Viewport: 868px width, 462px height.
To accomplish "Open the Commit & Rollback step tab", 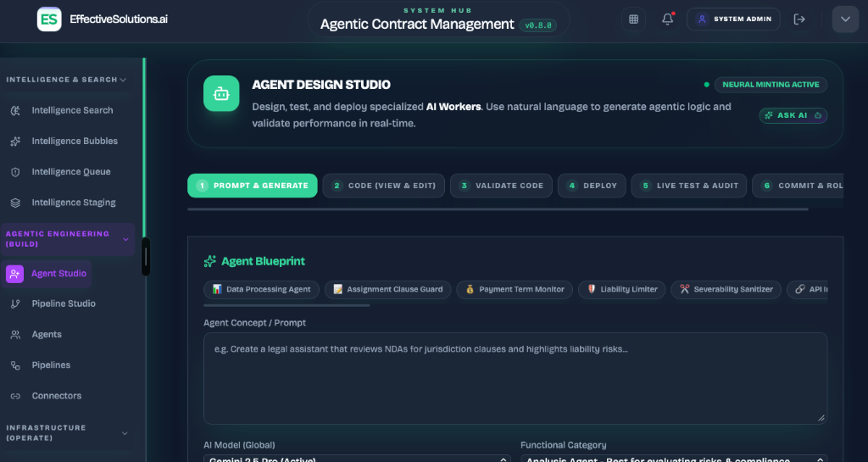I will (x=798, y=186).
